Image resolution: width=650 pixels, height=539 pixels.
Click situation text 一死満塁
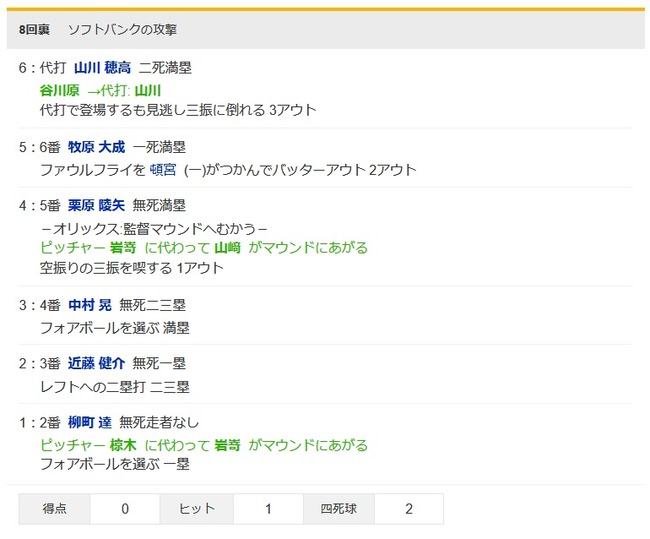pyautogui.click(x=159, y=147)
